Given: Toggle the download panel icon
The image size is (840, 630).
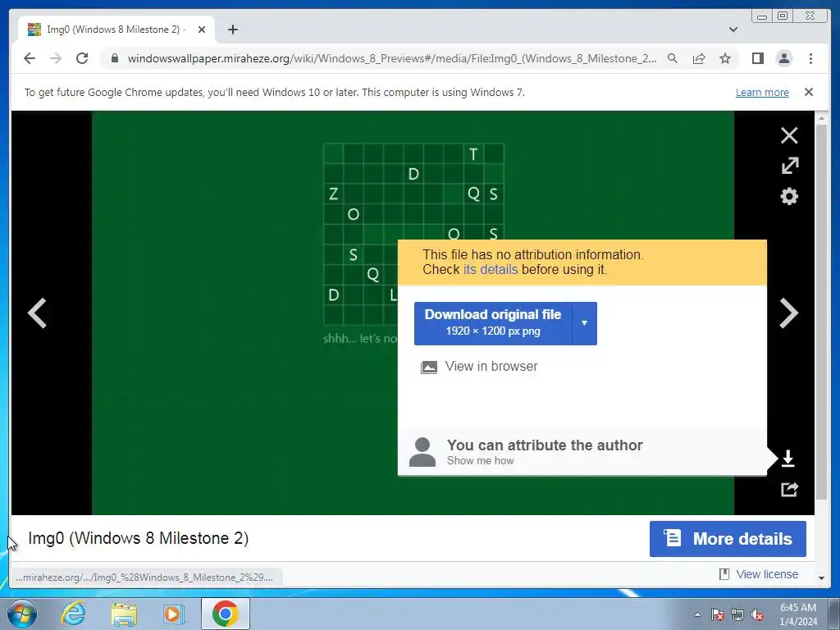Looking at the screenshot, I should [x=788, y=459].
